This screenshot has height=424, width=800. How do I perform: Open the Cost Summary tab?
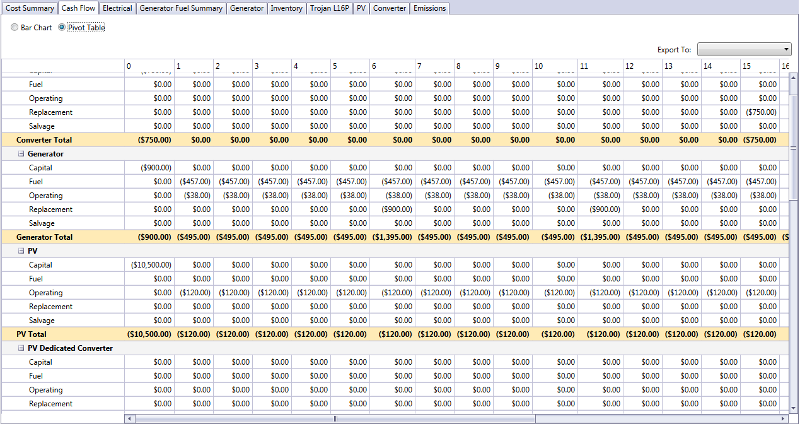click(x=30, y=8)
